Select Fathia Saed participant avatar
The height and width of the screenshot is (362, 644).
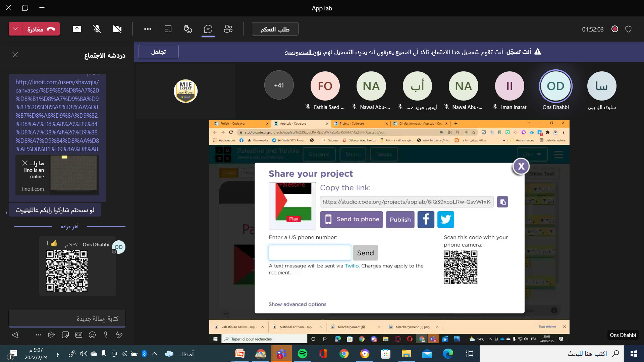[325, 86]
